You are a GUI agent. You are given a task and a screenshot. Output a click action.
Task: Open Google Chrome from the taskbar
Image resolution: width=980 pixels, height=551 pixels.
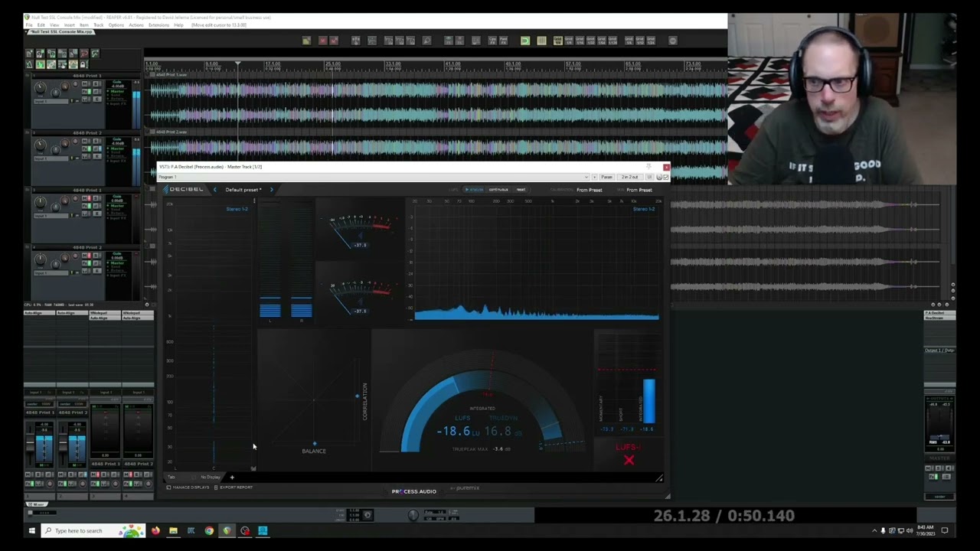[209, 530]
